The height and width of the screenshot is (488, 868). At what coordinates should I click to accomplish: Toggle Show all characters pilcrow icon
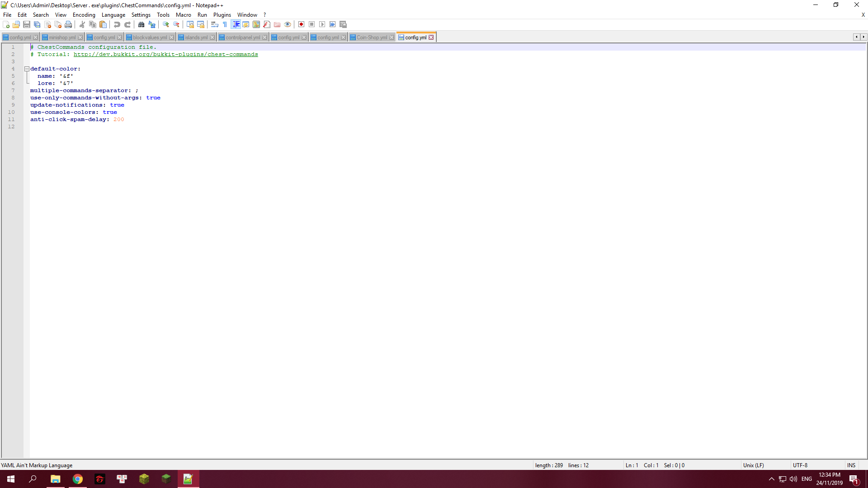[x=225, y=24]
